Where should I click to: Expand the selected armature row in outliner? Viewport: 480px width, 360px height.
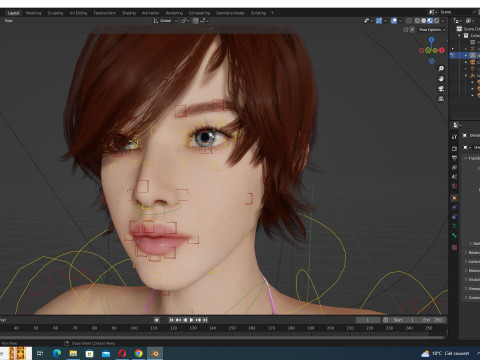(x=466, y=55)
